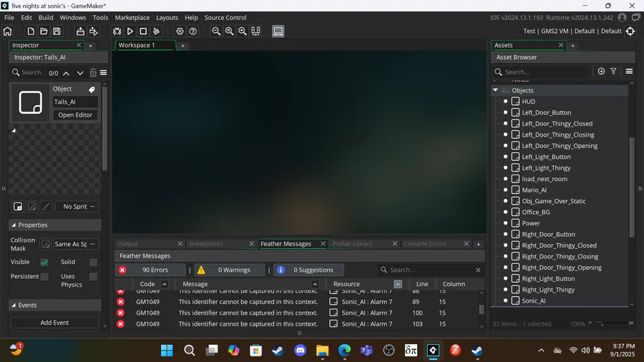Open the account profile icon
This screenshot has height=362, width=644.
pos(623,18)
